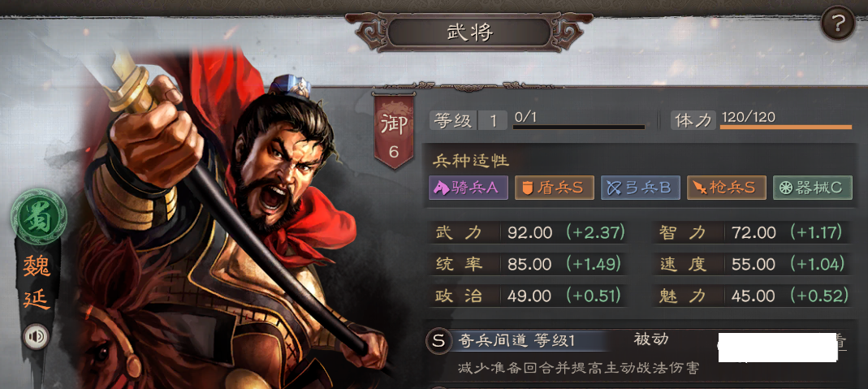Viewport: 868px width, 389px height.
Task: Select the 智力 attribute row
Action: [x=751, y=232]
